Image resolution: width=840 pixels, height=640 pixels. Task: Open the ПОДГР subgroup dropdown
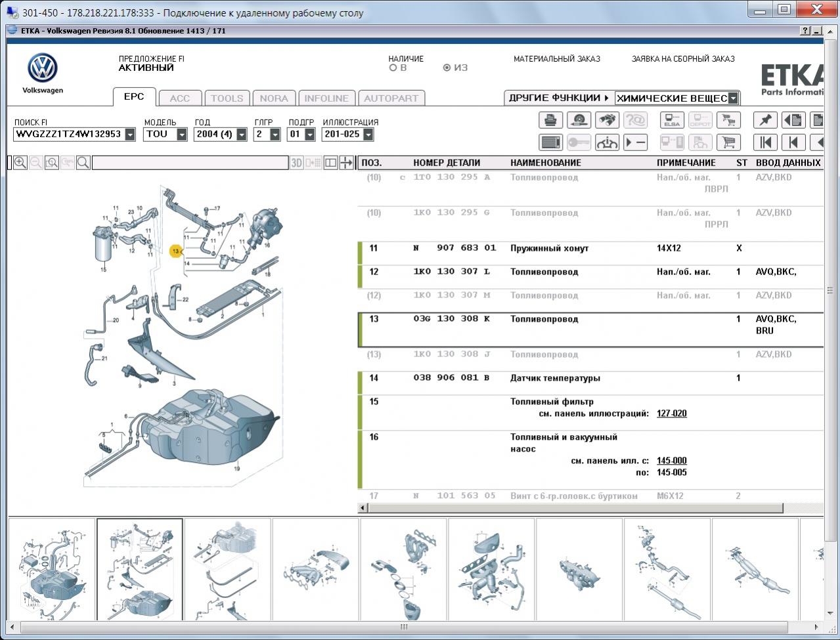point(309,135)
